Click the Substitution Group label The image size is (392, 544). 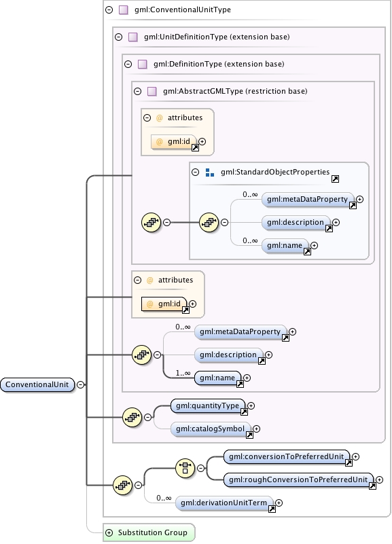(x=153, y=532)
